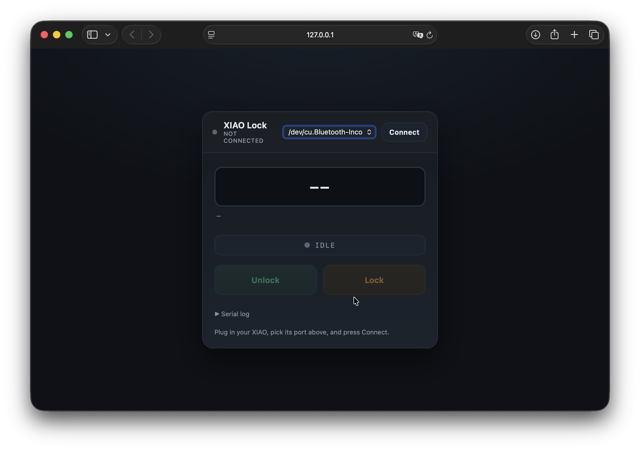The image size is (640, 451).
Task: Open a new tab with plus icon
Action: point(574,35)
